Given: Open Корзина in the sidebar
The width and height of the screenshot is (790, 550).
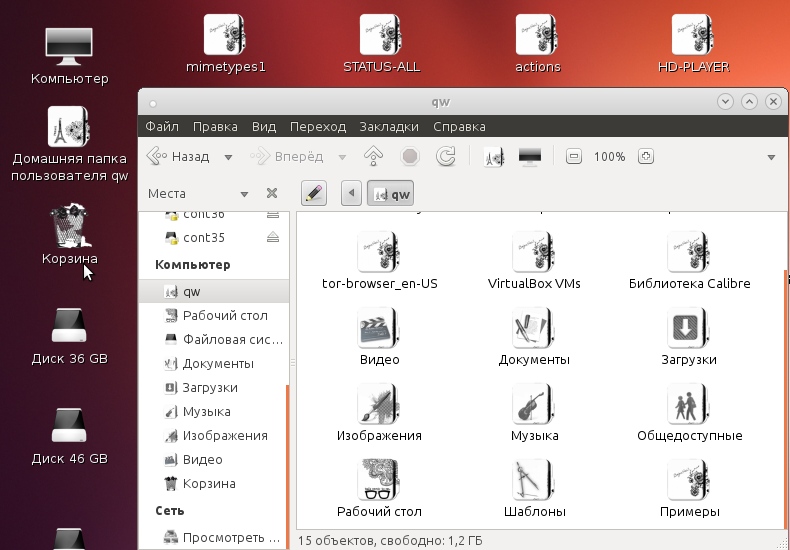Looking at the screenshot, I should point(214,484).
